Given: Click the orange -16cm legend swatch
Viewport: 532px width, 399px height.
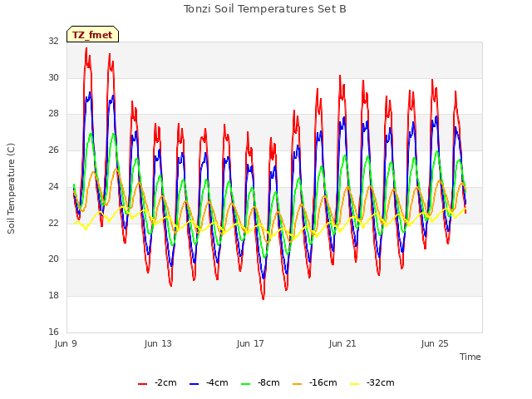Looking at the screenshot, I should coord(297,384).
